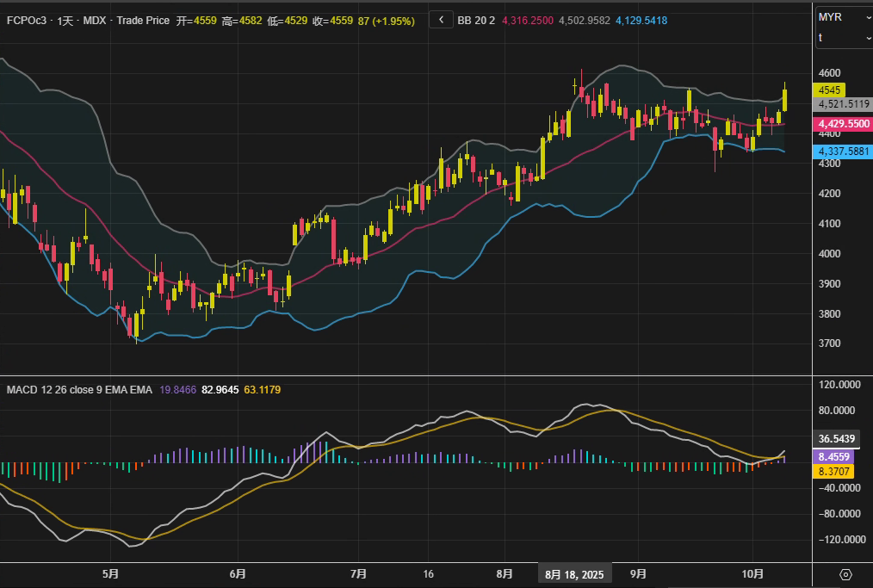Click the collapse legend arrow button
Viewport: 873px width, 588px height.
pyautogui.click(x=440, y=20)
